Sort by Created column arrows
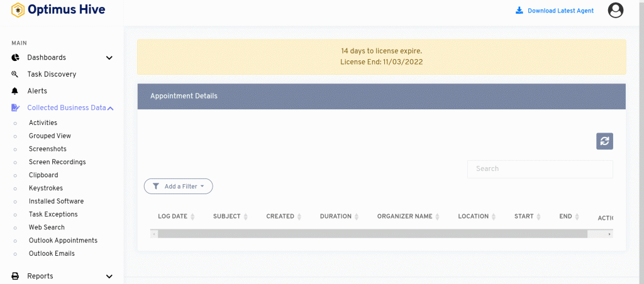 pos(299,217)
